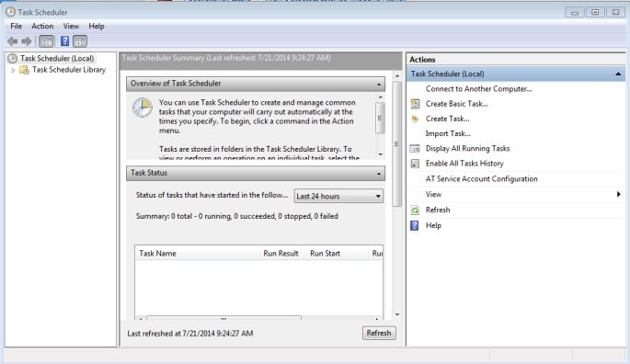Click the task list horizontal scrollbar thumb
Image resolution: width=630 pixels, height=364 pixels.
pos(223,318)
